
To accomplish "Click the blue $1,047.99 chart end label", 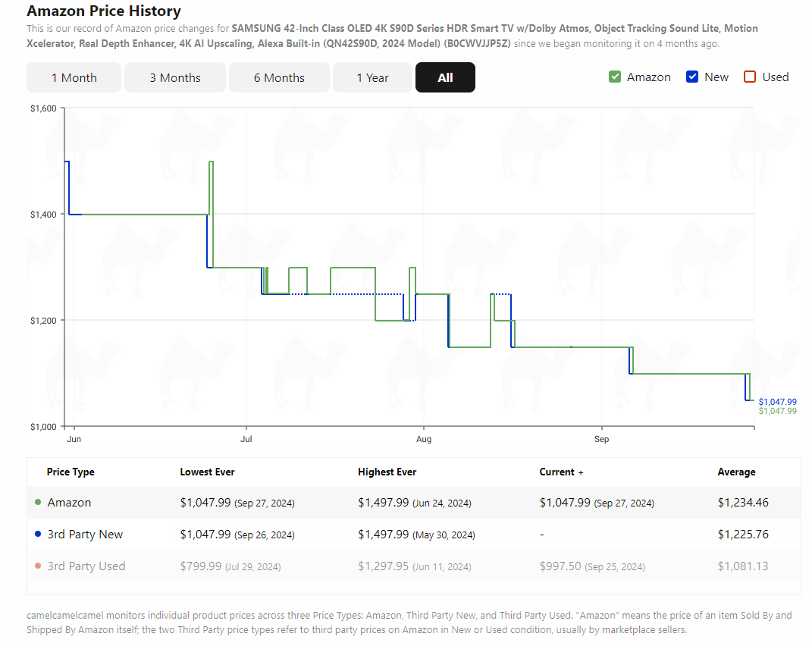I will tap(777, 402).
